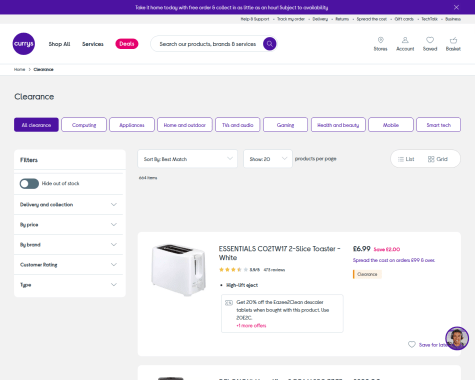This screenshot has width=475, height=380.
Task: Click TechTalk link
Action: point(429,19)
